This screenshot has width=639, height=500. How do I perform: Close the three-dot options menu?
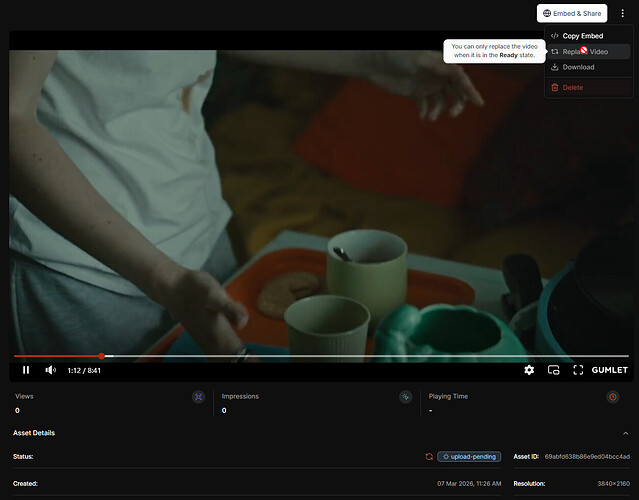[622, 13]
